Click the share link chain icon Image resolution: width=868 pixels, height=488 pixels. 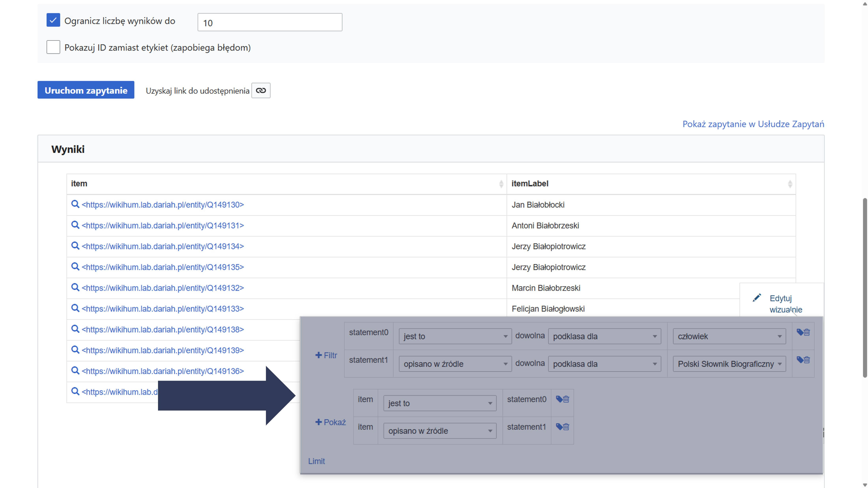(x=261, y=90)
